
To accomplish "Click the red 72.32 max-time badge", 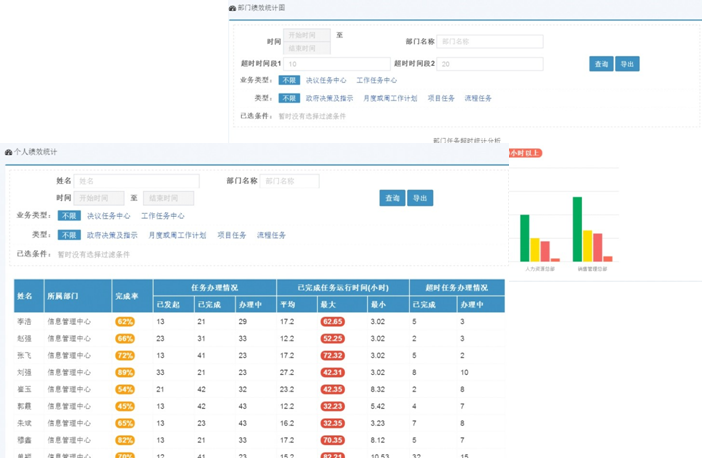I will click(333, 356).
